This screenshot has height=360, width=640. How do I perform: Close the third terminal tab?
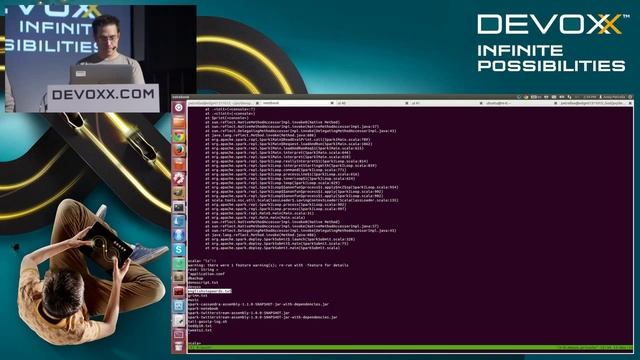pyautogui.click(x=407, y=103)
